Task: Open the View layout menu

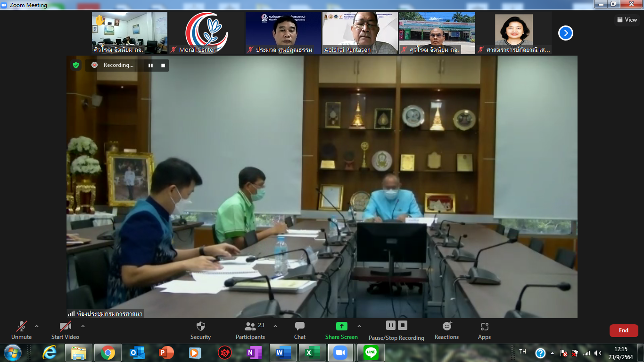Action: (x=627, y=20)
